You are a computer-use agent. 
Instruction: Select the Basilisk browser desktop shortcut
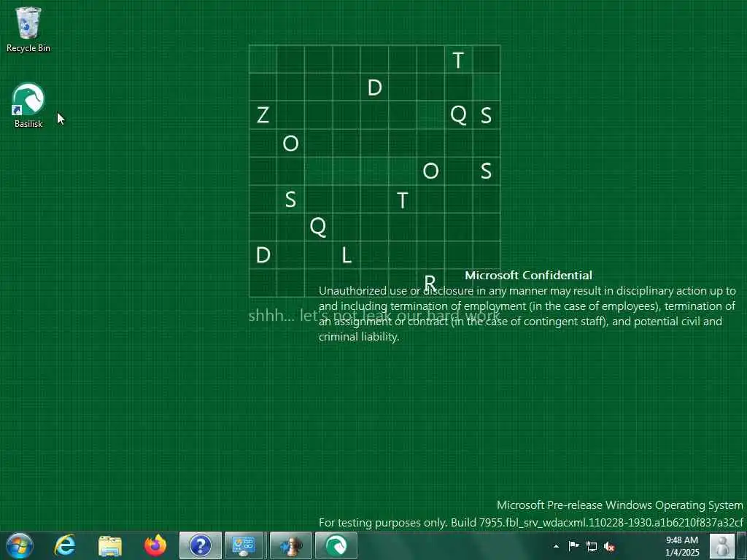point(28,105)
